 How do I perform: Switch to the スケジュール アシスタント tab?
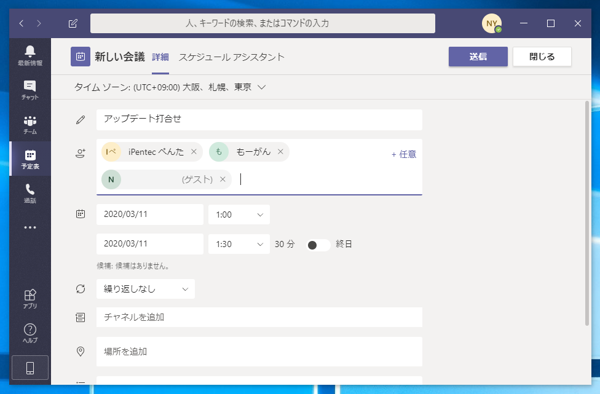(x=232, y=57)
